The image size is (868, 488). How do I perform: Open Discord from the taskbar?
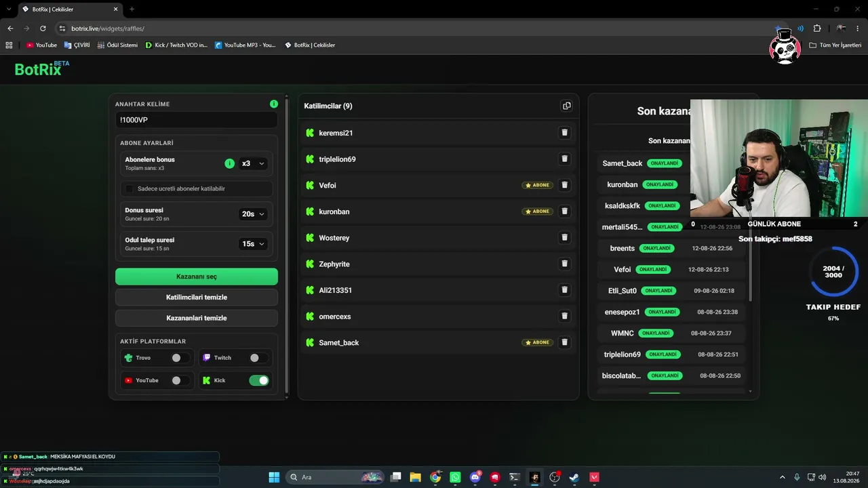475,477
